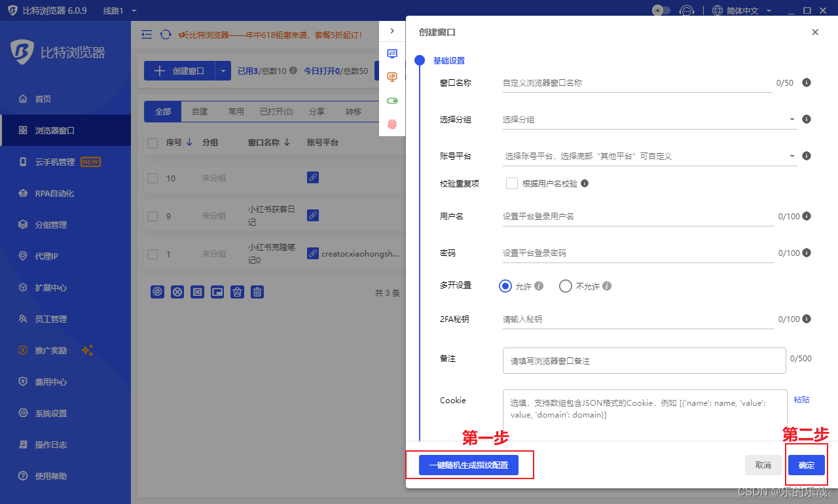Viewport: 838px width, 504px height.
Task: Click the 创建窗口 button in toolbar
Action: pos(179,71)
